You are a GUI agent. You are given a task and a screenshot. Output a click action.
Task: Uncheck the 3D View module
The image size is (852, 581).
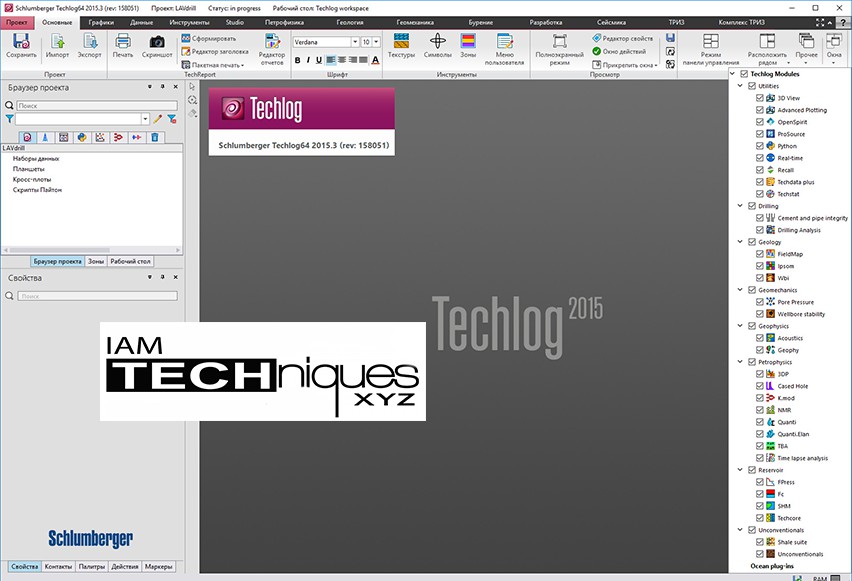pos(760,98)
